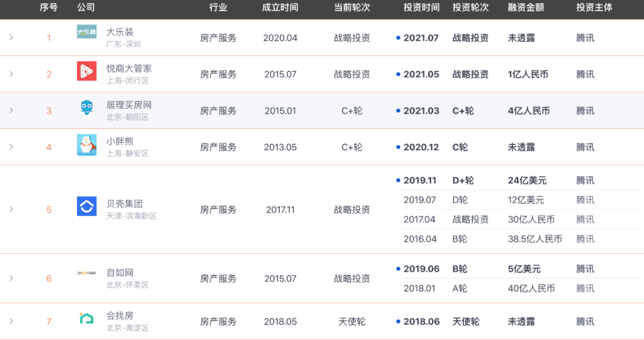Screen dimensions: 644x340
Task: Click the 天使轮 current round for 会找房
Action: (x=352, y=322)
